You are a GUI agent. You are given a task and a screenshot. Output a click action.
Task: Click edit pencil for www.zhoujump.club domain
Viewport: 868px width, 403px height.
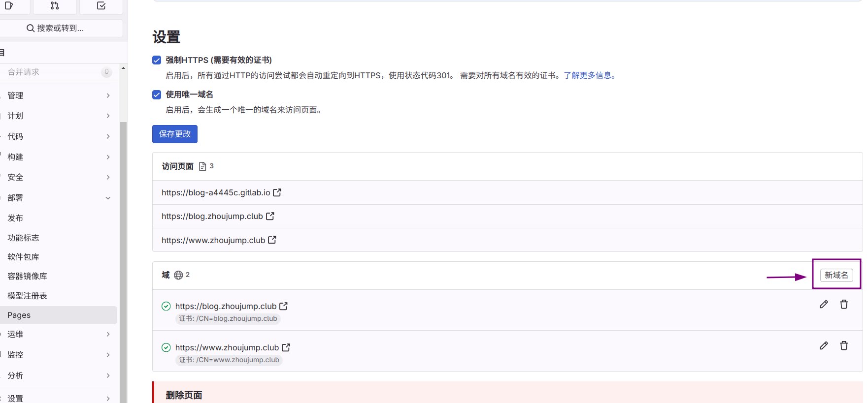(823, 346)
